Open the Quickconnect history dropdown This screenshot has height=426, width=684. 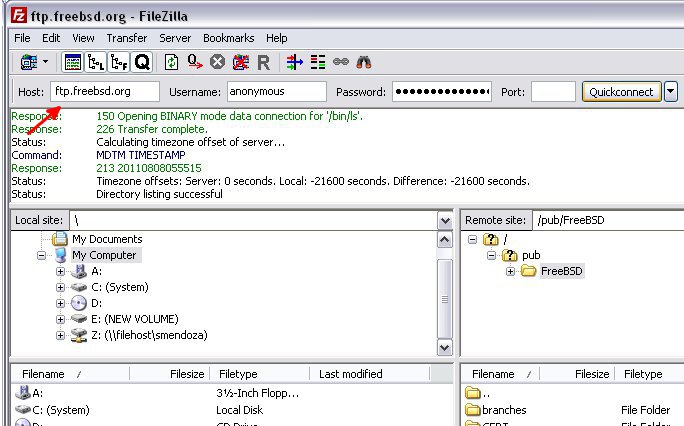tap(671, 91)
